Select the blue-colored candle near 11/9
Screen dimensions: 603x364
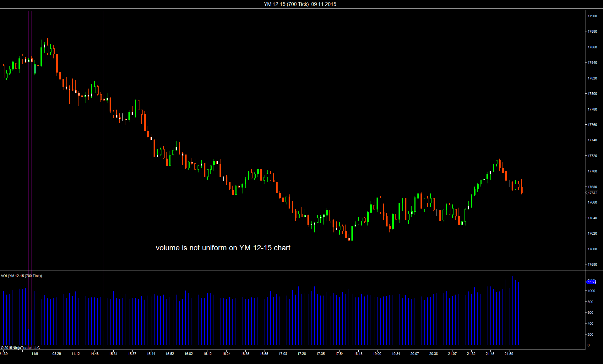tap(35, 69)
